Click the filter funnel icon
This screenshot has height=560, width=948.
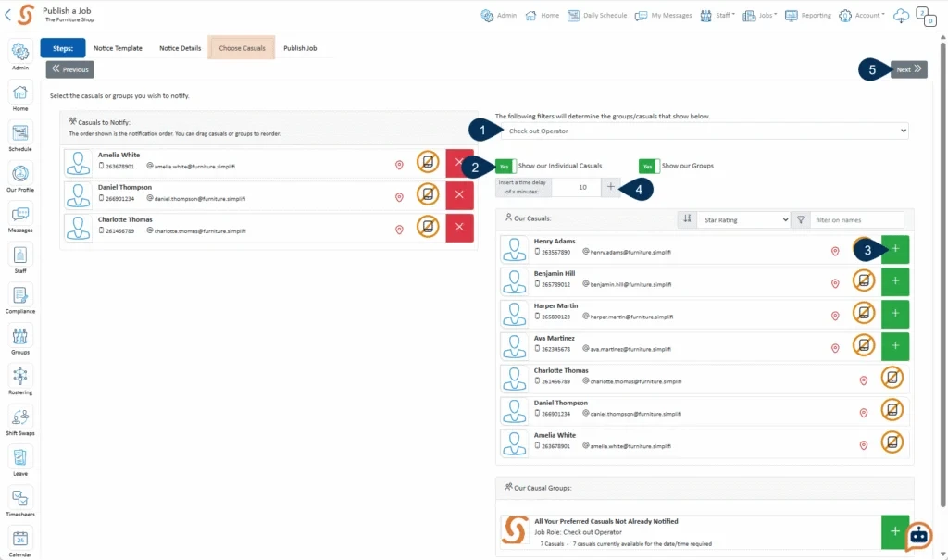(801, 219)
